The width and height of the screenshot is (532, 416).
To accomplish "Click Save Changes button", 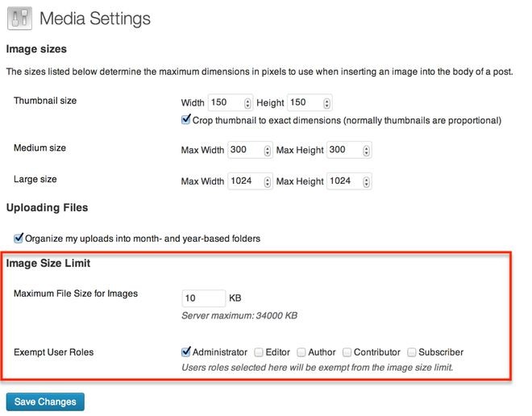I will tap(45, 401).
